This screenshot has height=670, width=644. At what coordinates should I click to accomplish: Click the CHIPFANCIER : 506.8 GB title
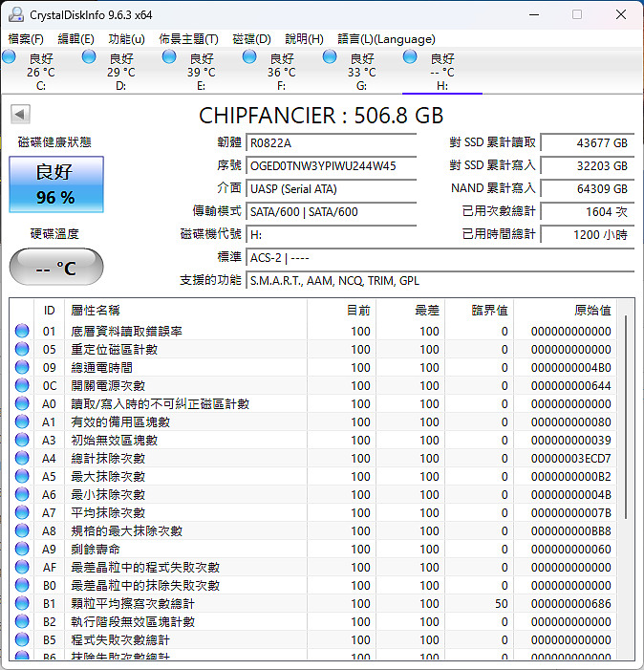(x=321, y=116)
